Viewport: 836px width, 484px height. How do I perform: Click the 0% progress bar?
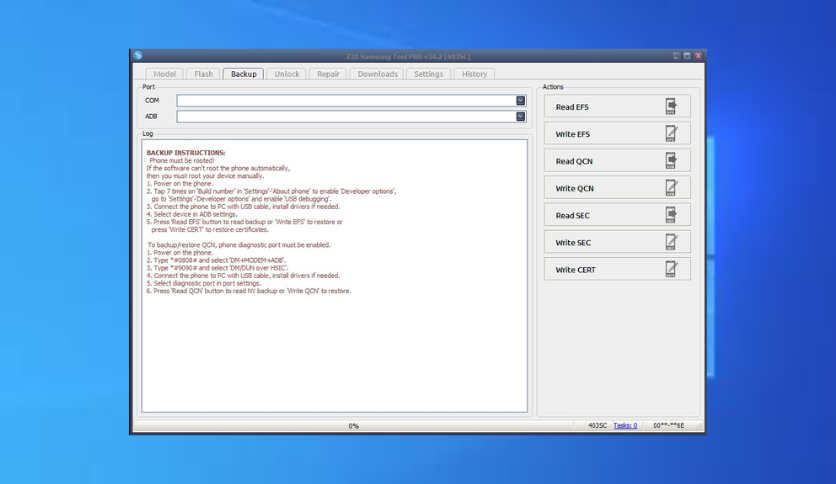353,426
